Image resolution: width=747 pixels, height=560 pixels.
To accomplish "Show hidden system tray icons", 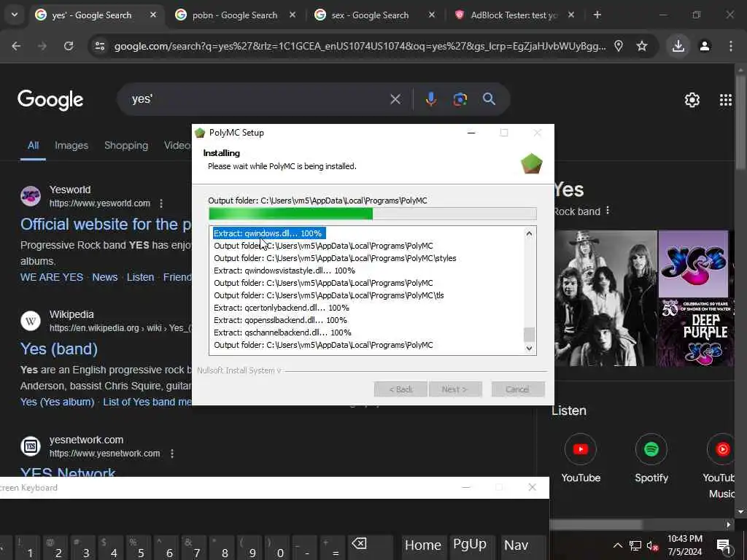I will 617,545.
